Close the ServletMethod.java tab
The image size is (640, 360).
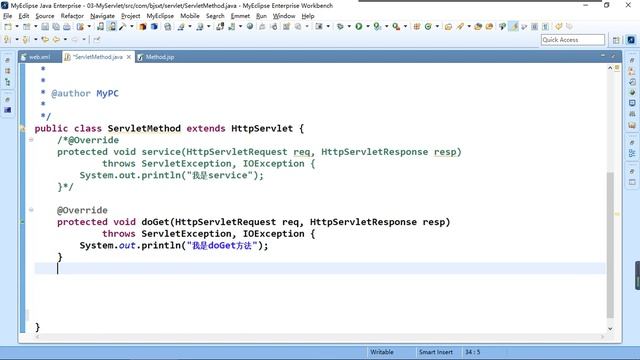pyautogui.click(x=129, y=57)
